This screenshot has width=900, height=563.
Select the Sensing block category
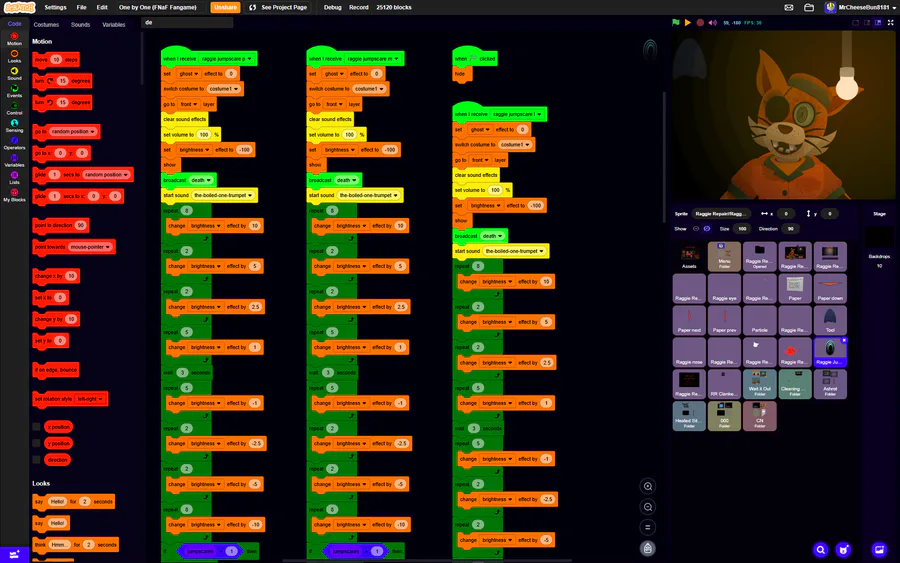[x=14, y=126]
